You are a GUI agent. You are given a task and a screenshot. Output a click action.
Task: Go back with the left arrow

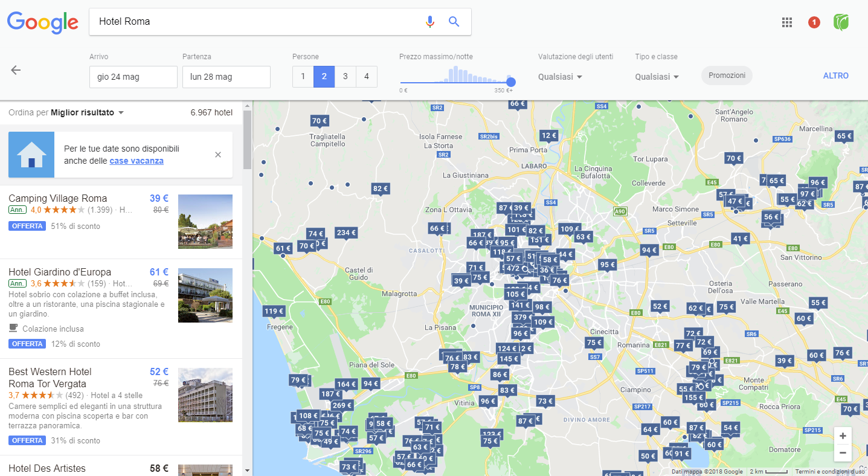[16, 70]
